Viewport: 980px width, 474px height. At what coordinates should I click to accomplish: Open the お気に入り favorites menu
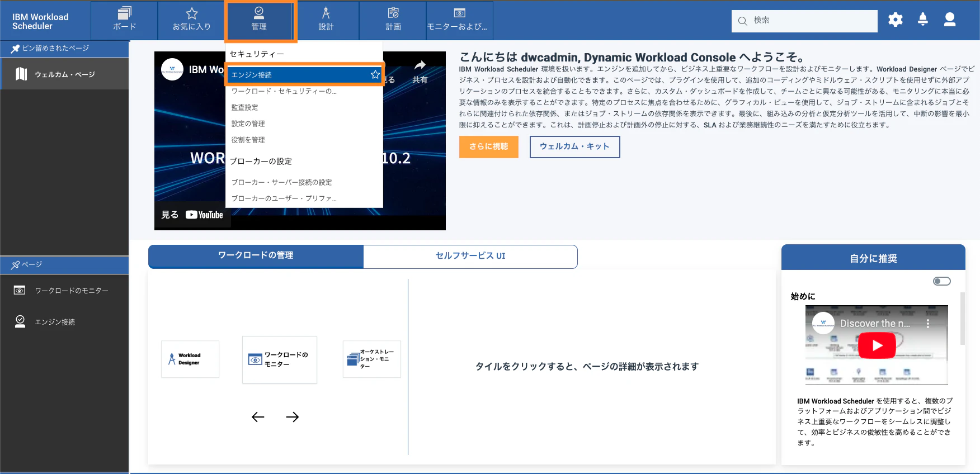tap(191, 20)
